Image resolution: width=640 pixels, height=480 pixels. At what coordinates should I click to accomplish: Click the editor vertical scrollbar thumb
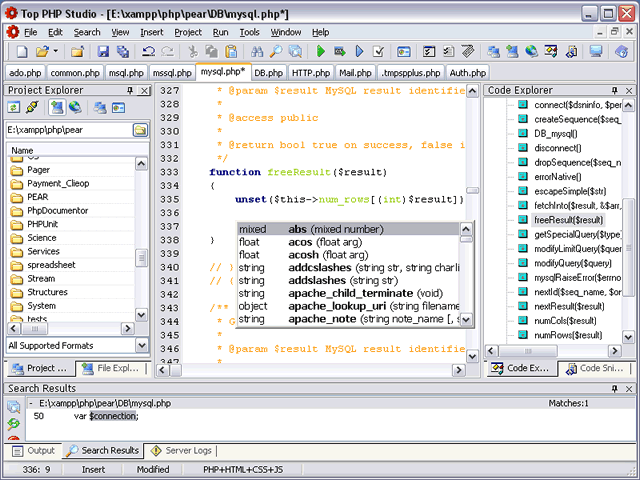(x=472, y=191)
